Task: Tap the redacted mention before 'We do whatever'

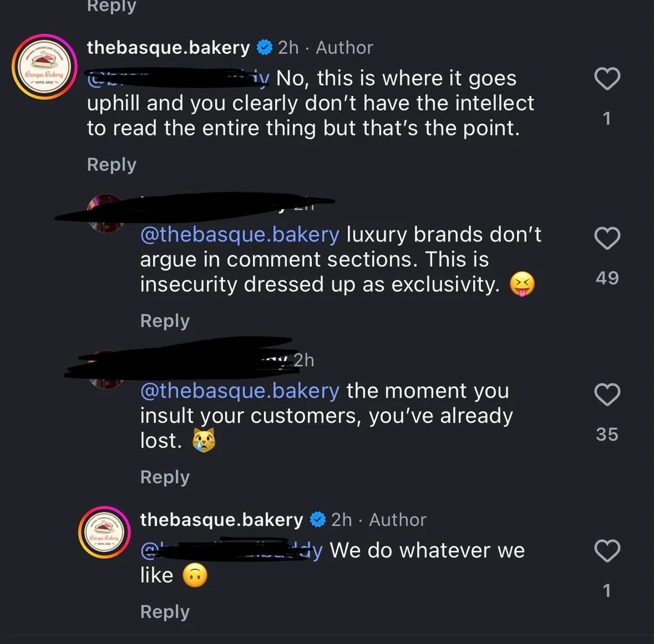Action: 231,550
